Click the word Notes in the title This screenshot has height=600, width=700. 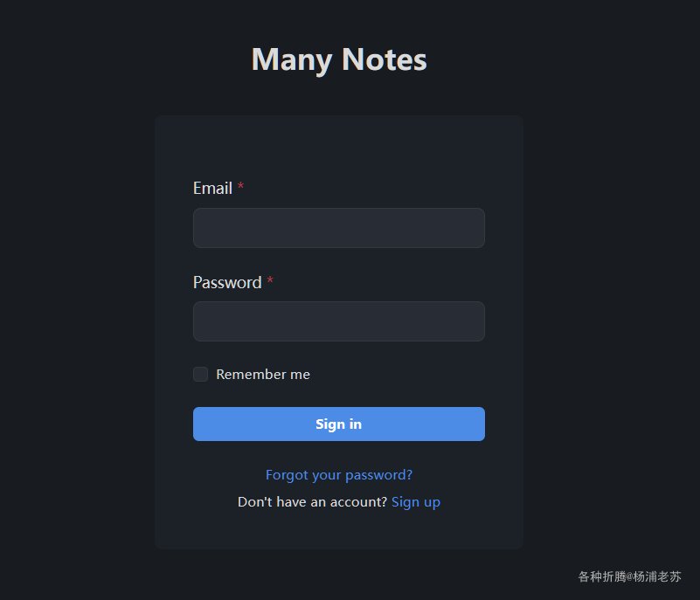385,59
